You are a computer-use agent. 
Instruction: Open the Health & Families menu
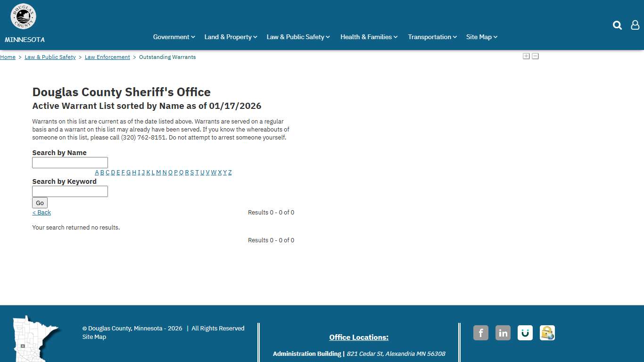click(368, 37)
